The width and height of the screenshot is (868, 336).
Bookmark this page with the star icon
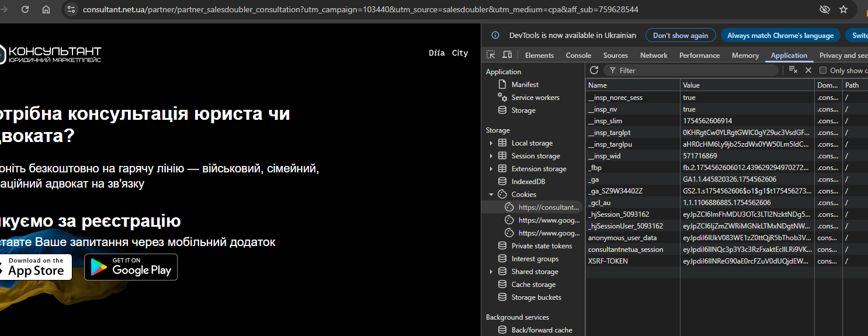coord(843,9)
